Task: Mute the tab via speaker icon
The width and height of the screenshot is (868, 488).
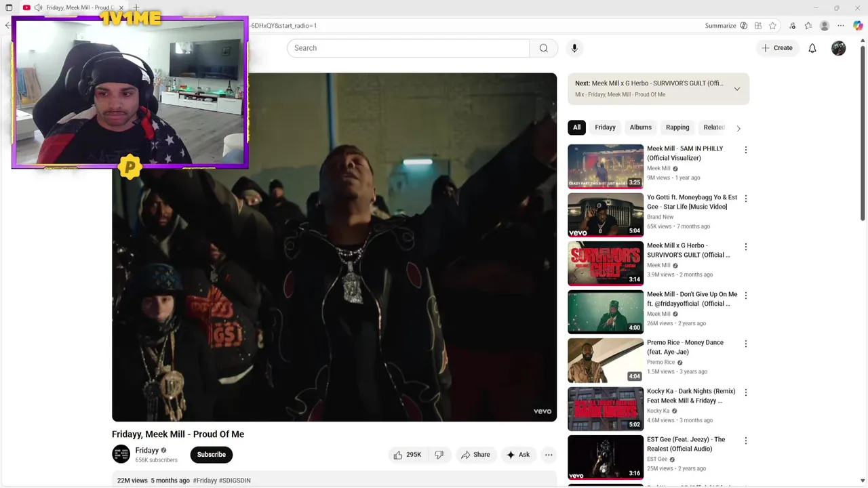Action: point(38,7)
